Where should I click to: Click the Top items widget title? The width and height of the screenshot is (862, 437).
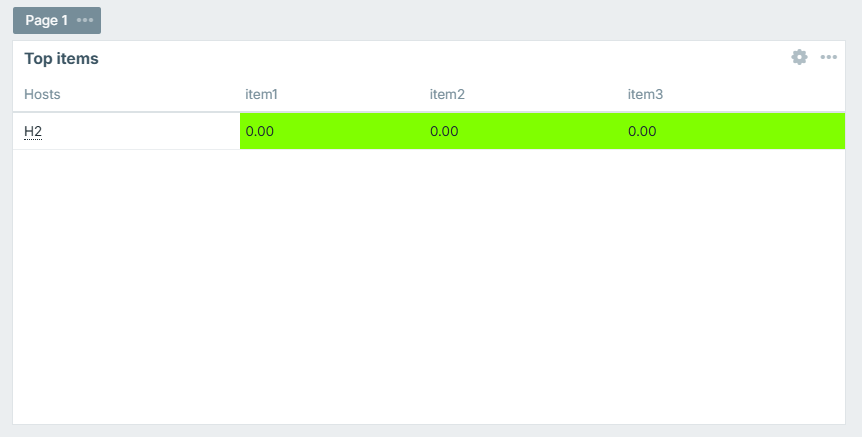(61, 58)
